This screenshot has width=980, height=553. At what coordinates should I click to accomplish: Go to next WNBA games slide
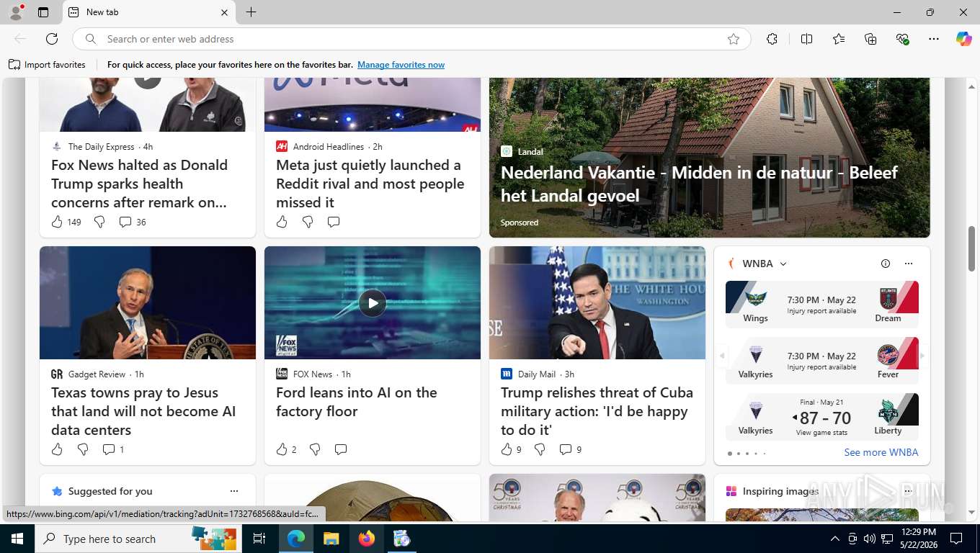(x=922, y=356)
